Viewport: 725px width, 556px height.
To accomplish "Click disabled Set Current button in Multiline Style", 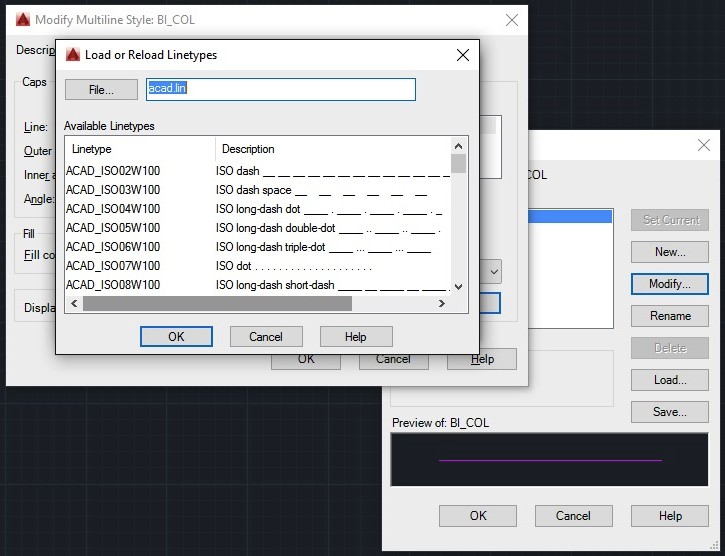I will pyautogui.click(x=670, y=220).
